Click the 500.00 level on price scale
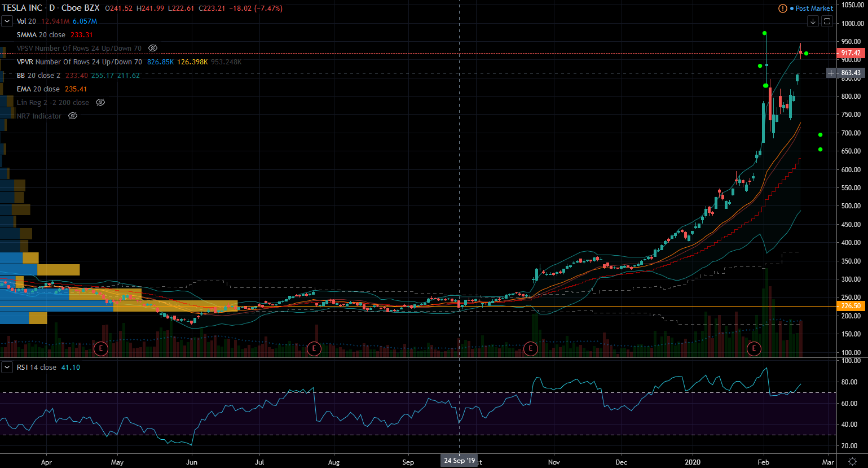Viewport: 868px width, 468px height. tap(851, 206)
